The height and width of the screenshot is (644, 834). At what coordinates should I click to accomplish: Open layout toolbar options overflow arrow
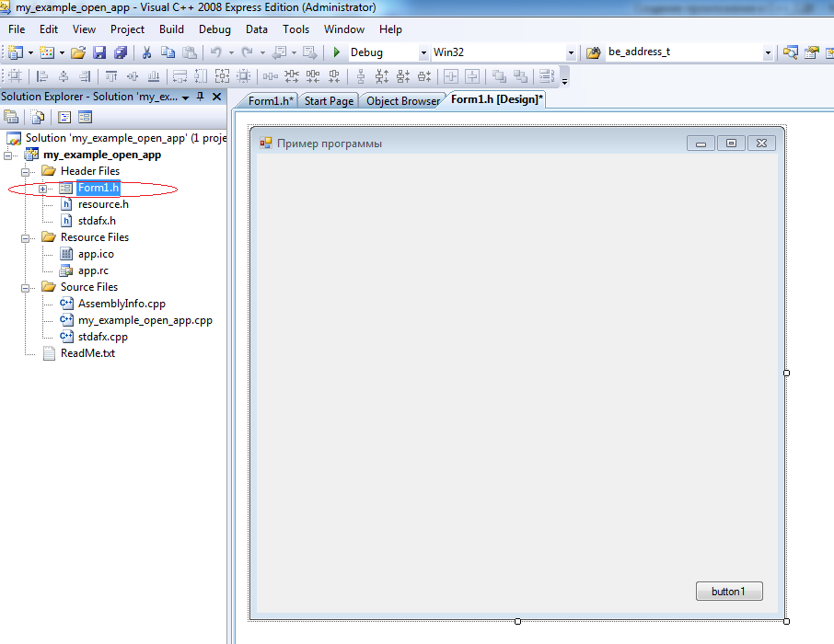(565, 81)
